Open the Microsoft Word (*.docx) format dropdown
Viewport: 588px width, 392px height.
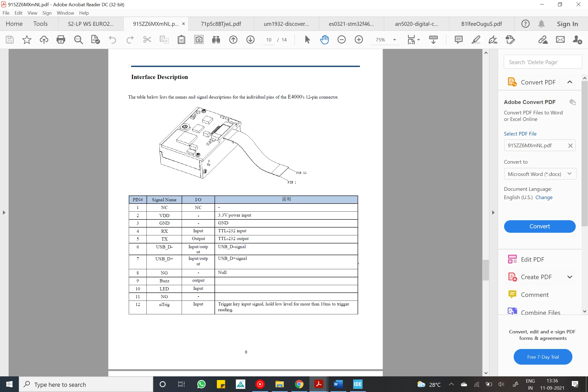540,174
